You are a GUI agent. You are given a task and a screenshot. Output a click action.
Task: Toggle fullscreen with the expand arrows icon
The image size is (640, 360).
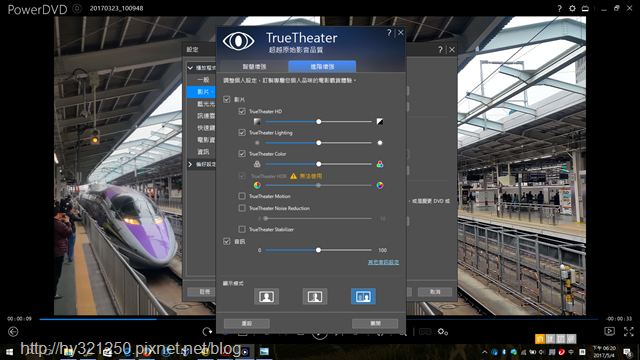[x=629, y=331]
